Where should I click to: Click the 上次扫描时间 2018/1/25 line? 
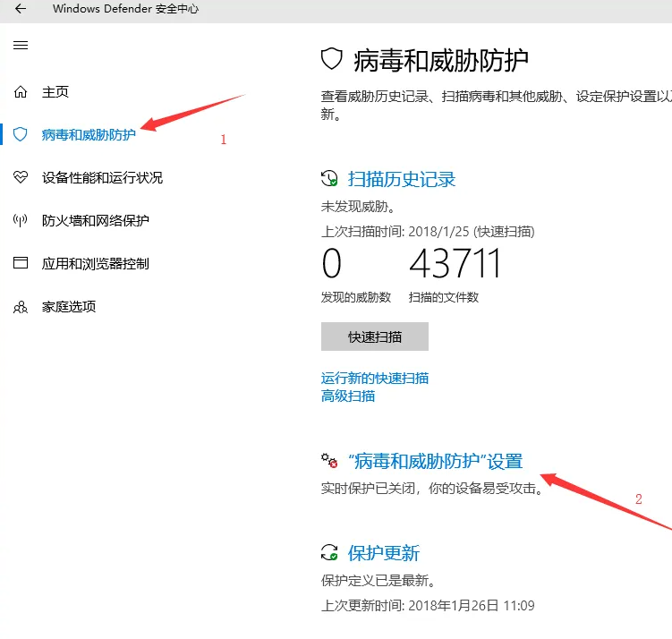428,232
